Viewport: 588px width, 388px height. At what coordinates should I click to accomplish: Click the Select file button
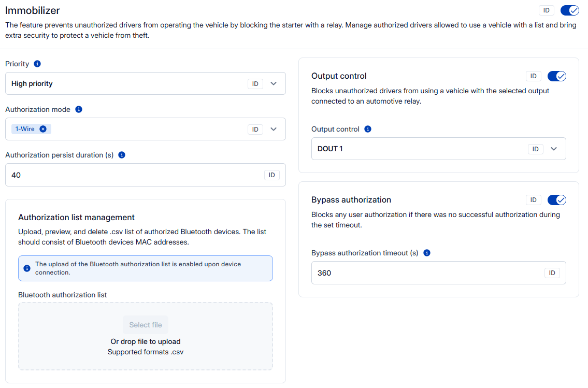146,325
